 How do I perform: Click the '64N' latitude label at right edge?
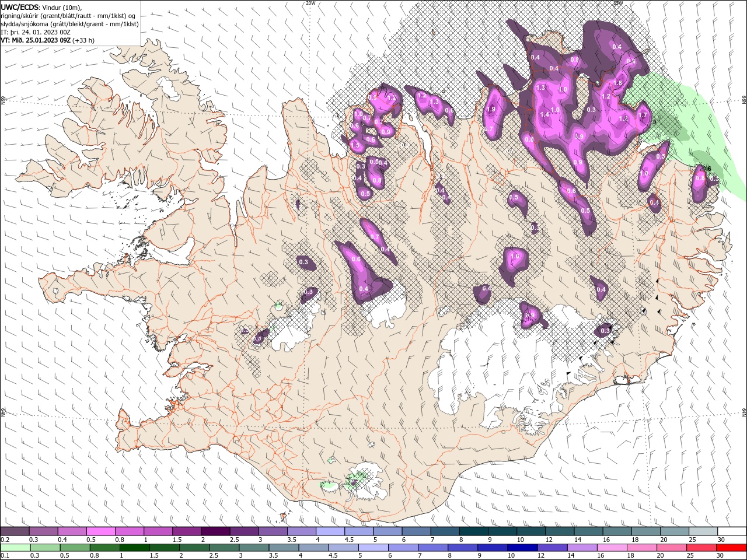(x=744, y=412)
